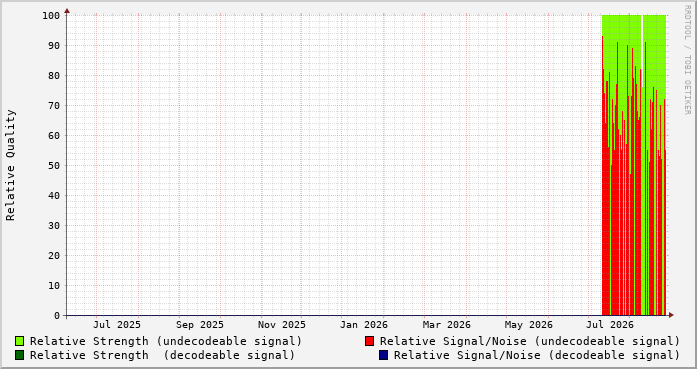Click the Jul 2025 x-axis label
The height and width of the screenshot is (369, 697).
pos(117,325)
